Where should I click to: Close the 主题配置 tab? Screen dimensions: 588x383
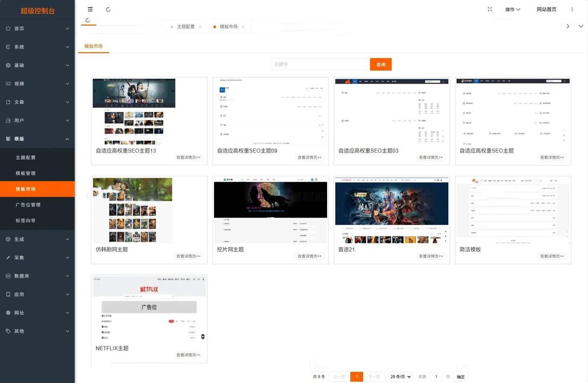[x=200, y=27]
